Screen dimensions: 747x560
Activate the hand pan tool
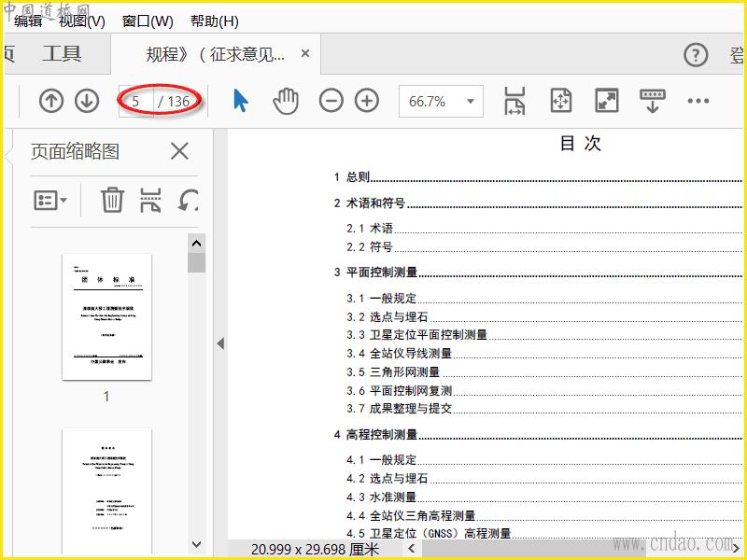point(286,101)
